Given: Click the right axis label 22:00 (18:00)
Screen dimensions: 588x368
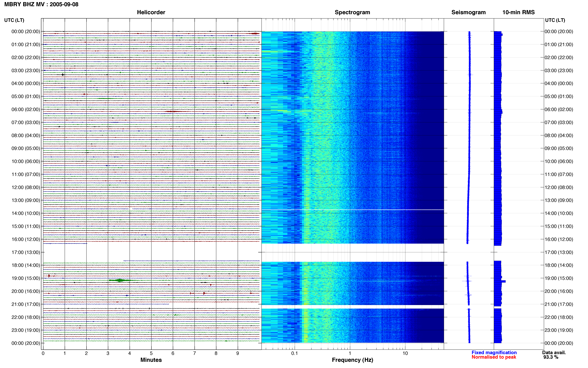Looking at the screenshot, I should coord(559,317).
